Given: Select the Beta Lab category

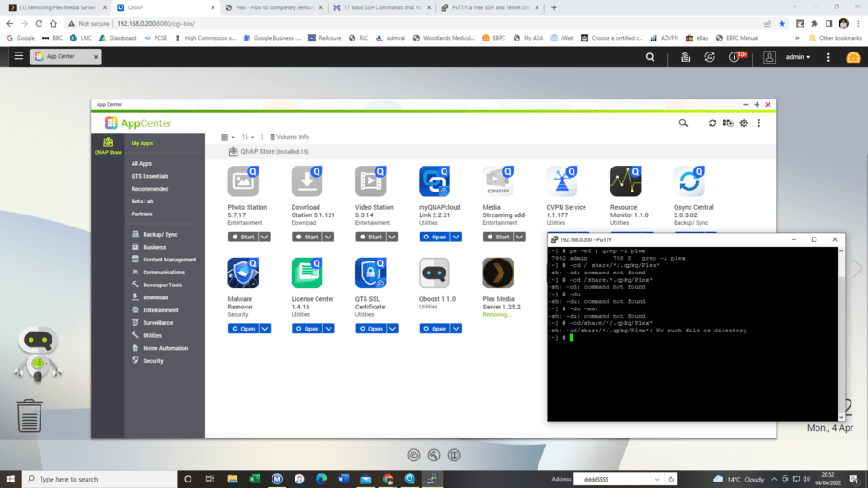Looking at the screenshot, I should click(x=142, y=202).
